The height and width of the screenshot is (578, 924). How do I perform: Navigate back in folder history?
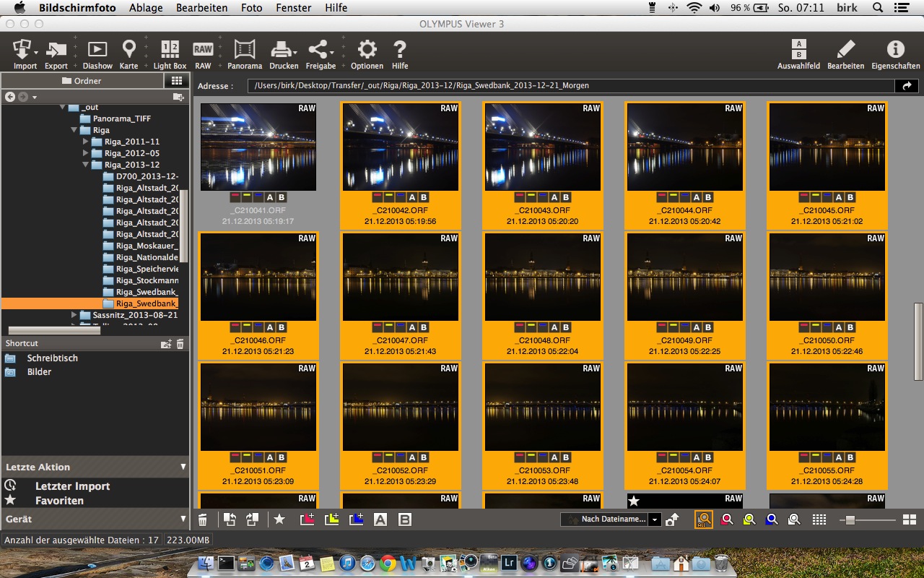coord(10,97)
